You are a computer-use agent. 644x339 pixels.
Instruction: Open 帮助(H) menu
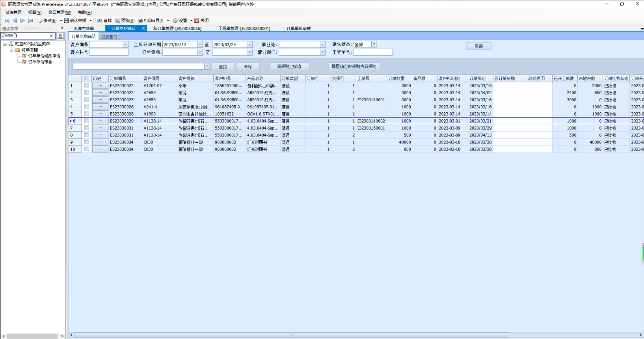point(85,13)
